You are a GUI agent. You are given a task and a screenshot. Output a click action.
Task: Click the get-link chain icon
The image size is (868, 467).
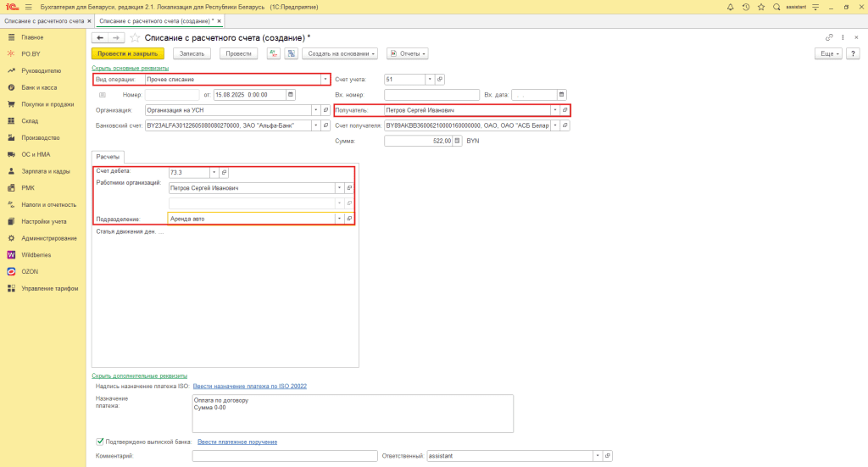click(x=829, y=37)
